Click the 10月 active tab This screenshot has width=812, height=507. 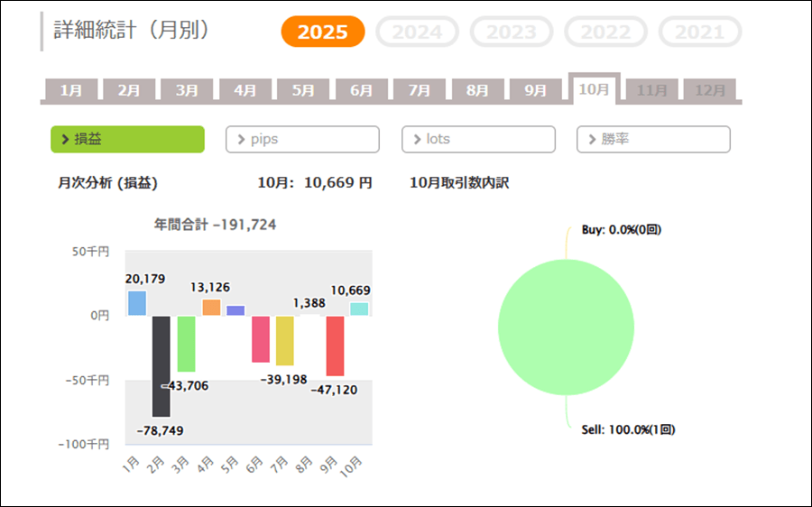tap(594, 88)
